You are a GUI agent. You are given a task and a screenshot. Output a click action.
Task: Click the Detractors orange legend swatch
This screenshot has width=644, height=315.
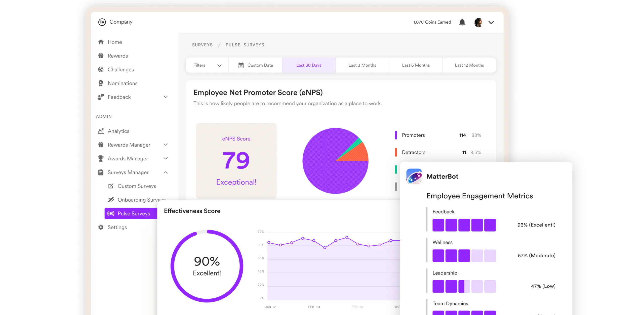[396, 152]
